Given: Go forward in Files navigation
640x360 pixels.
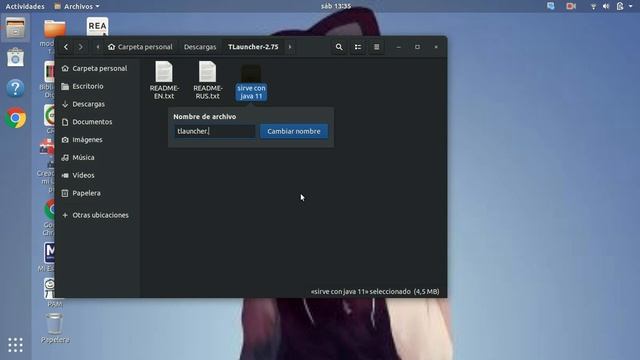Looking at the screenshot, I should click(80, 47).
